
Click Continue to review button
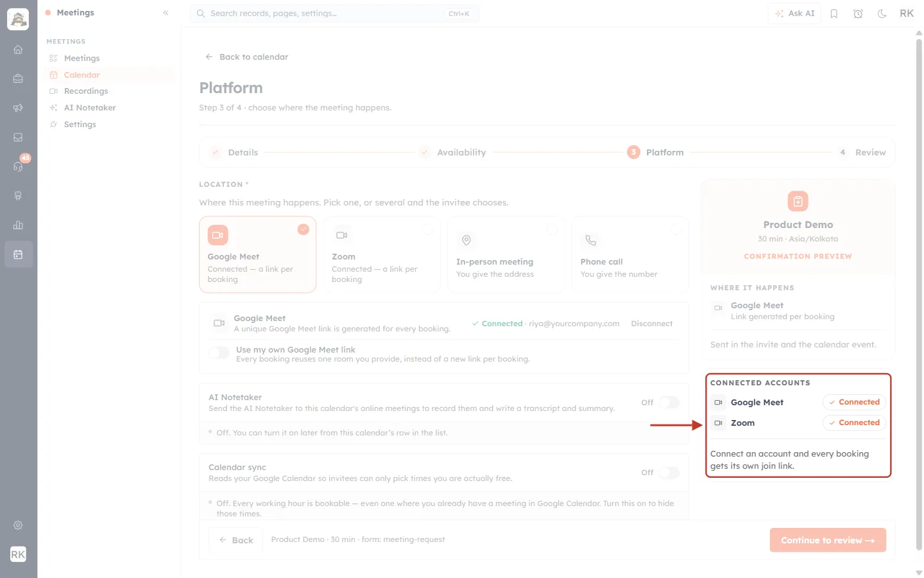828,540
